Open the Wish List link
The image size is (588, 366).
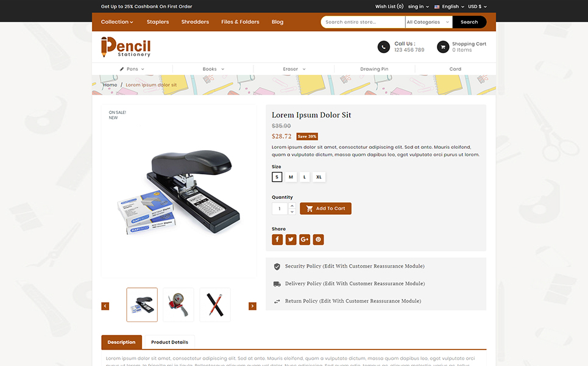tap(389, 6)
